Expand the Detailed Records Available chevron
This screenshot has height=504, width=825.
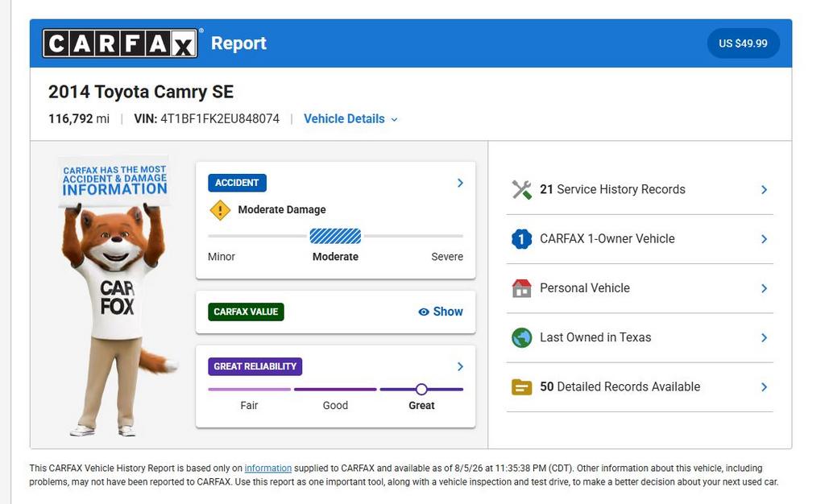764,387
